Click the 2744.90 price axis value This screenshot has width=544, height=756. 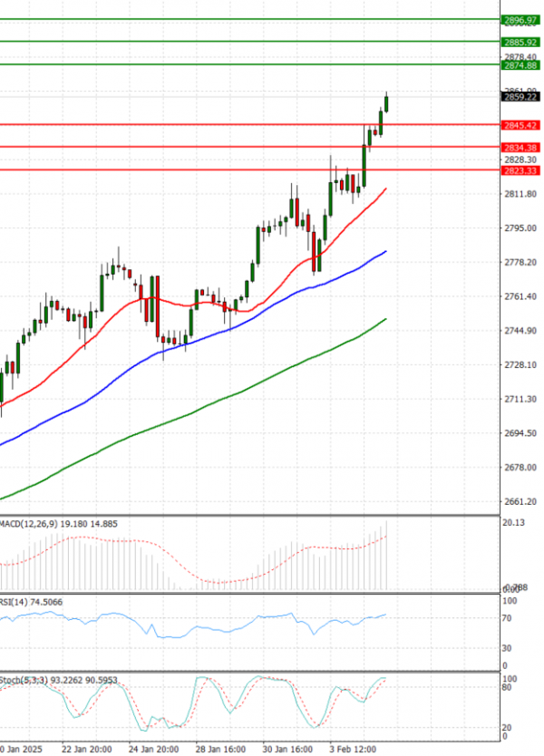(520, 330)
